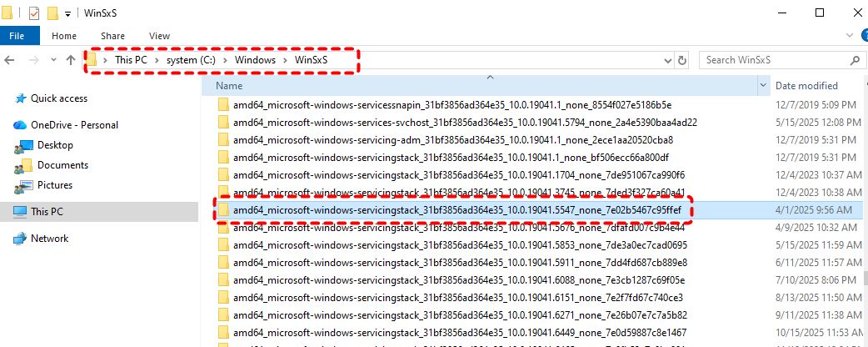The width and height of the screenshot is (868, 347).
Task: Switch to the View ribbon tab
Action: click(x=159, y=36)
